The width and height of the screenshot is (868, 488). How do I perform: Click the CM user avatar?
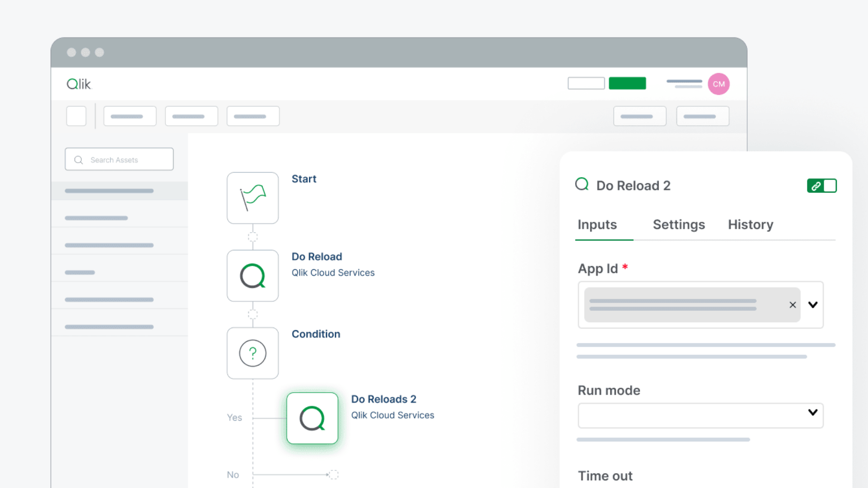[x=718, y=84]
